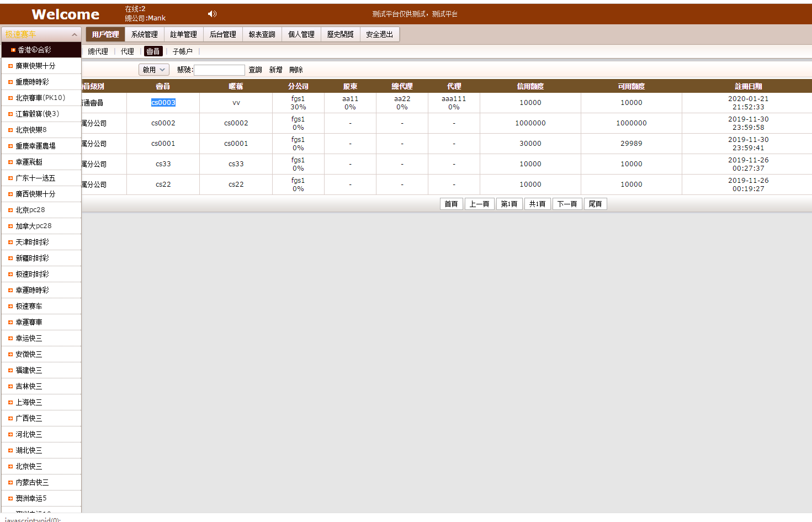The image size is (812, 522).
Task: Click the 查詢 search button
Action: pyautogui.click(x=255, y=70)
